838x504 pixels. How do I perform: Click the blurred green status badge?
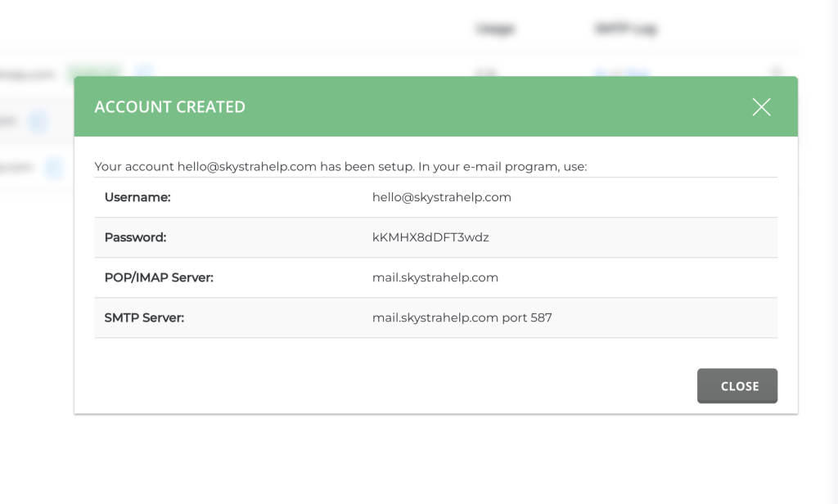click(92, 71)
